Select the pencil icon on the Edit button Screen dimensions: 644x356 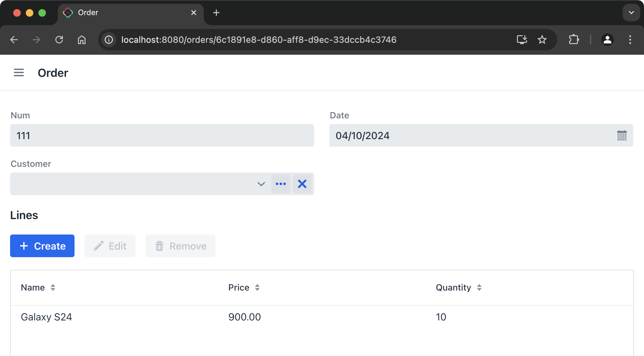(x=99, y=246)
